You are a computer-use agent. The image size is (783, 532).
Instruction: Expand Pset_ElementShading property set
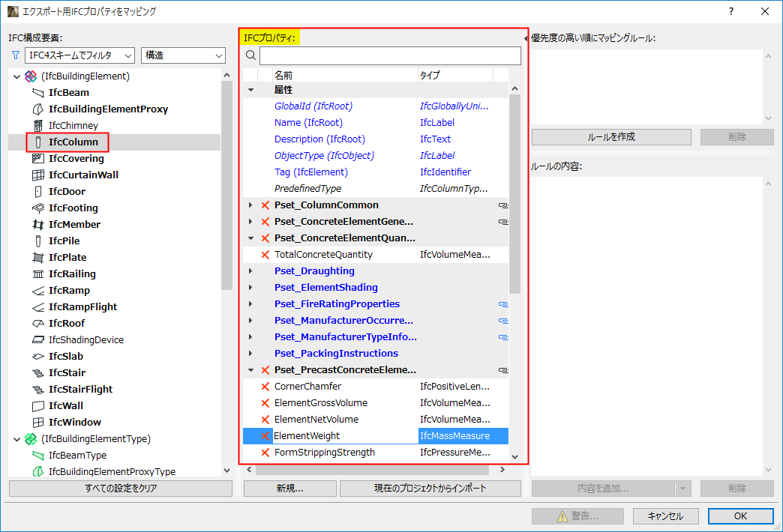coord(251,288)
